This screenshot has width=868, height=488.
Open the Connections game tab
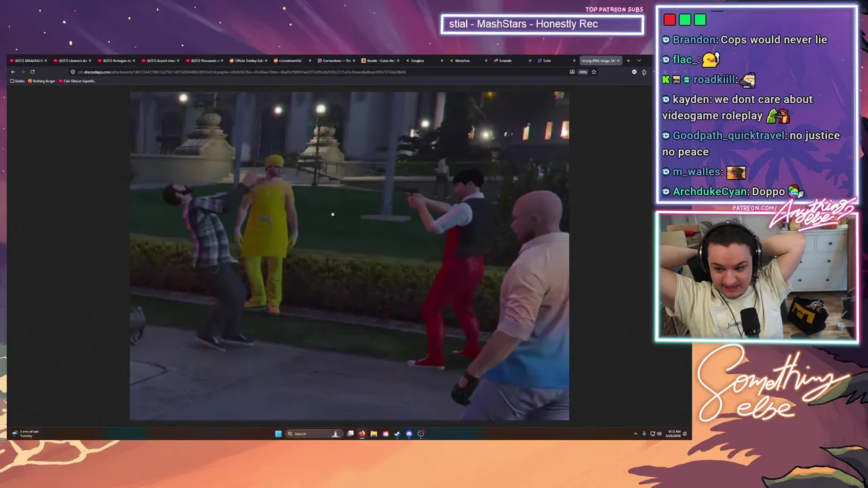coord(337,60)
